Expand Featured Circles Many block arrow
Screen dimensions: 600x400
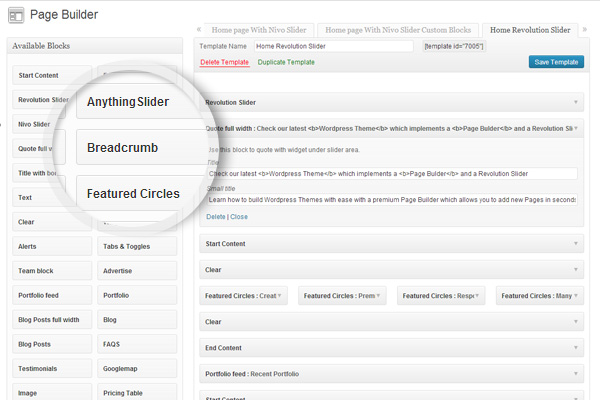[576, 296]
